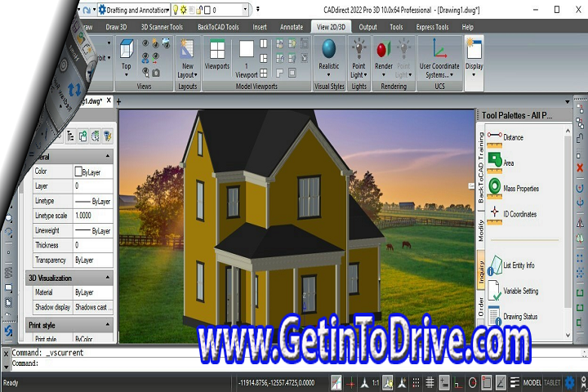The image size is (588, 392).
Task: Open the BackToCAD Tools tab
Action: (x=218, y=27)
